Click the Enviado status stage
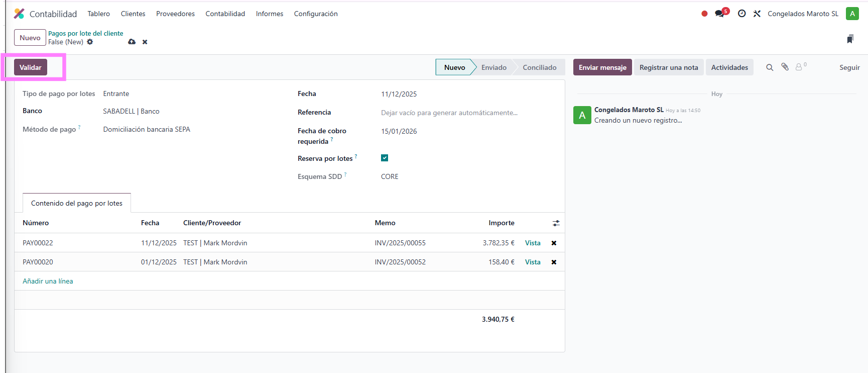 493,67
